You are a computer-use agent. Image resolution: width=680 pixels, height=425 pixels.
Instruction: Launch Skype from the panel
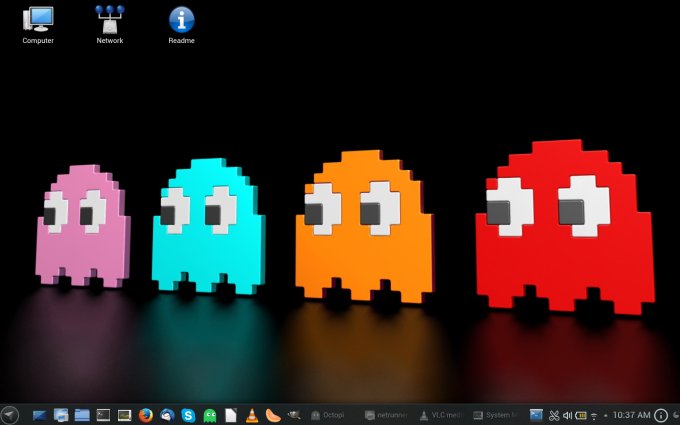[188, 415]
